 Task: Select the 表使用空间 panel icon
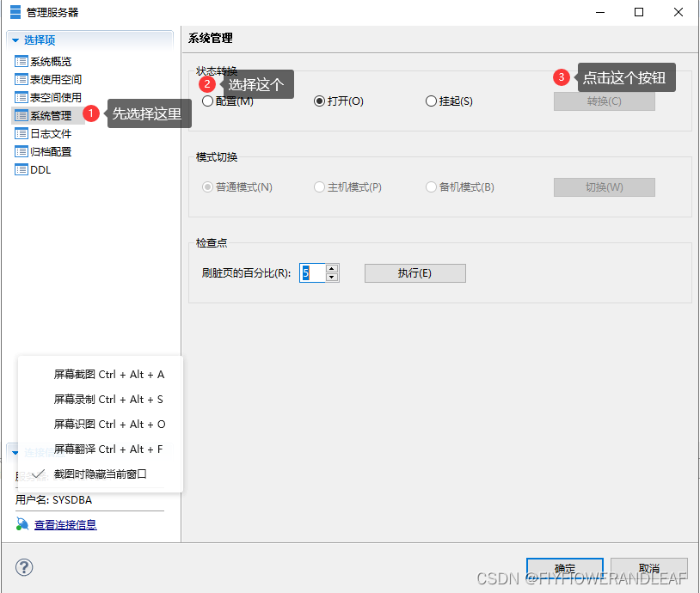pyautogui.click(x=21, y=78)
